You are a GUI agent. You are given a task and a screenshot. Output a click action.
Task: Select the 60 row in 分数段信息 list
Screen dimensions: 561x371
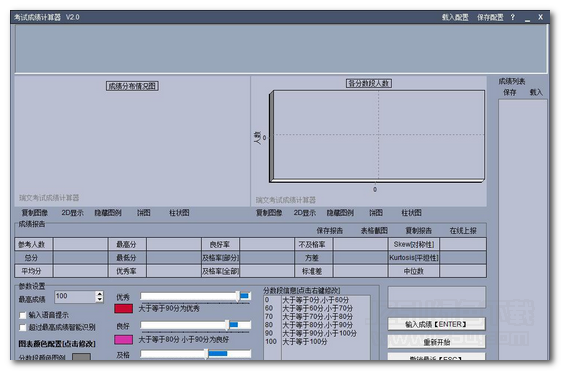[x=317, y=308]
